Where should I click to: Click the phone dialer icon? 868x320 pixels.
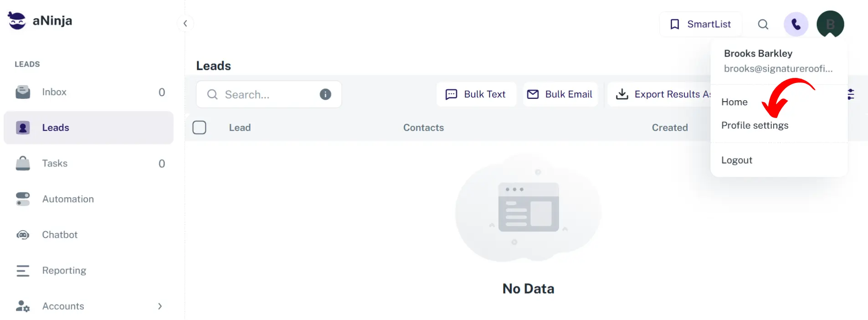point(796,24)
